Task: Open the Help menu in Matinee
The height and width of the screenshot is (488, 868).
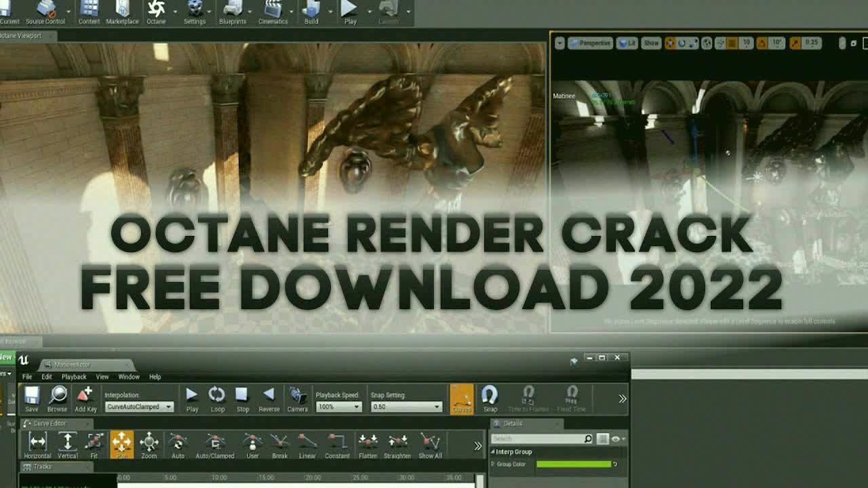Action: pyautogui.click(x=155, y=377)
